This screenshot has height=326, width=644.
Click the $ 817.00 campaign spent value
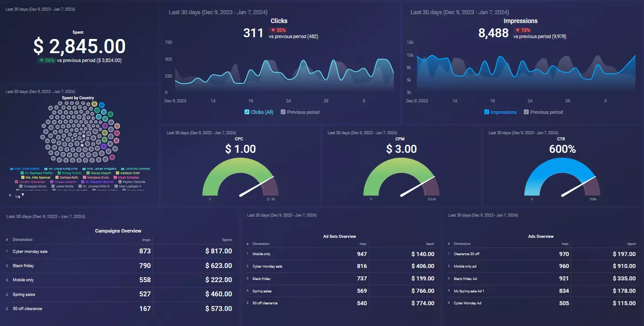(x=219, y=251)
